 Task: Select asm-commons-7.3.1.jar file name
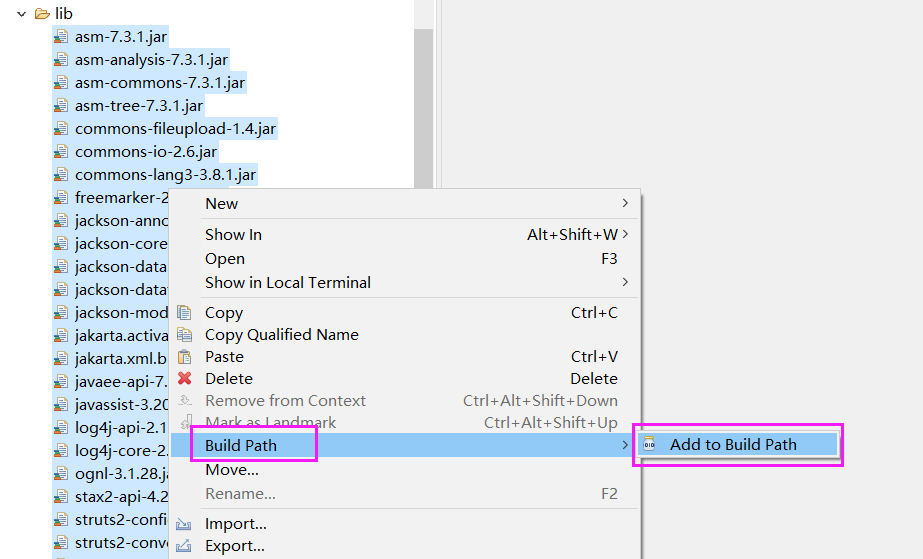(x=160, y=83)
